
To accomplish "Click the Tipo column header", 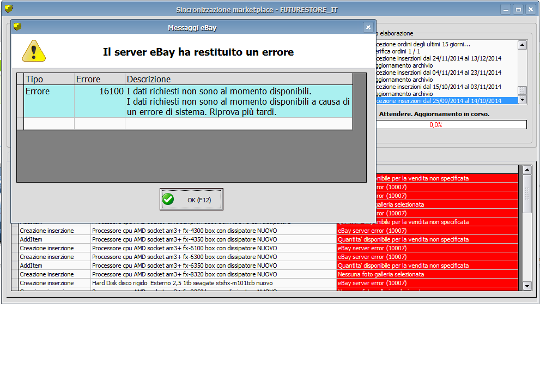I will click(49, 79).
